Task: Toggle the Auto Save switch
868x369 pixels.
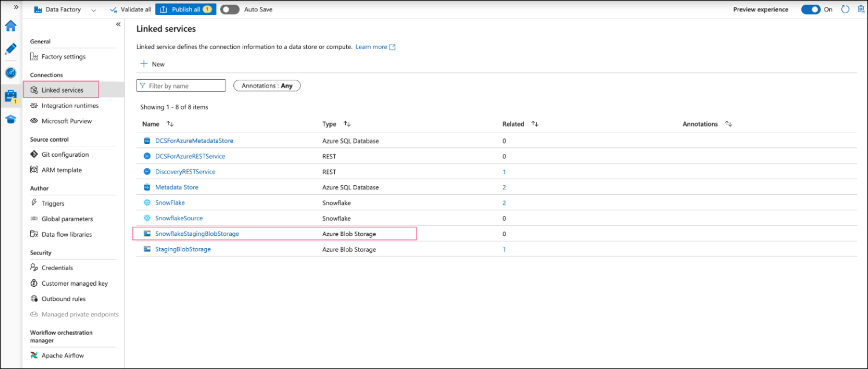Action: 230,9
